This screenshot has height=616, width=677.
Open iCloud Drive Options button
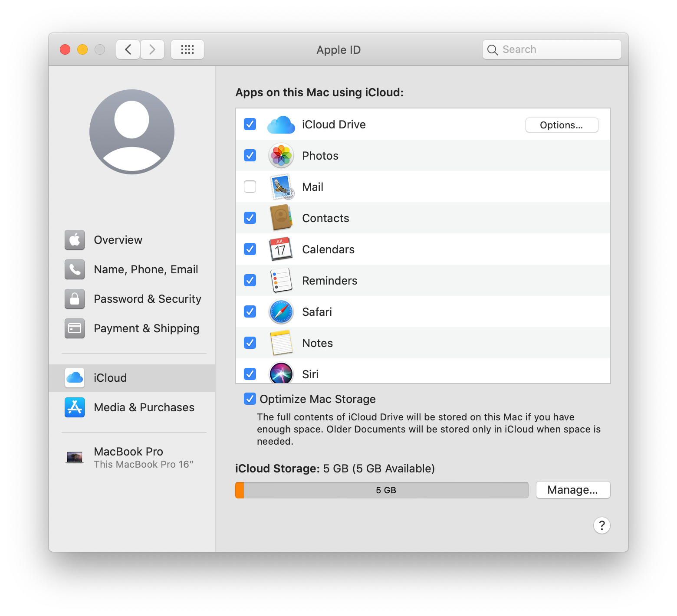coord(562,125)
